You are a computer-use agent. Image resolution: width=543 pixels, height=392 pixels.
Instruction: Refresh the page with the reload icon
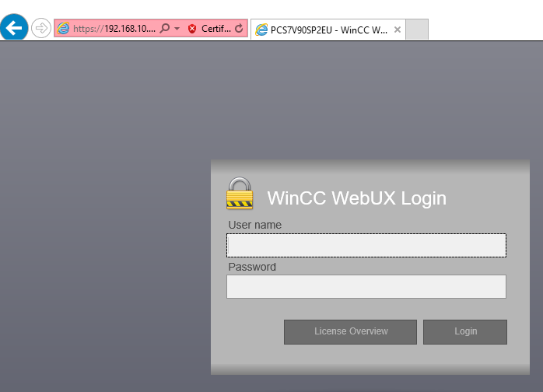coord(239,29)
